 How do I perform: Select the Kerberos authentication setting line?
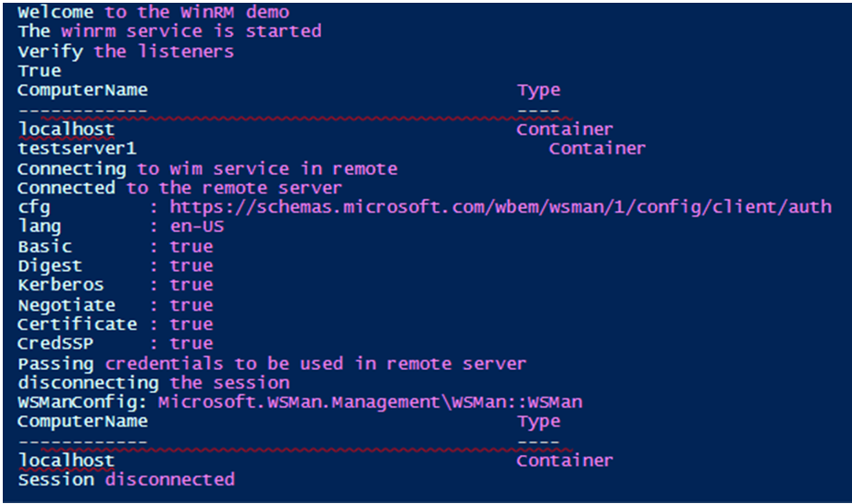pyautogui.click(x=115, y=286)
